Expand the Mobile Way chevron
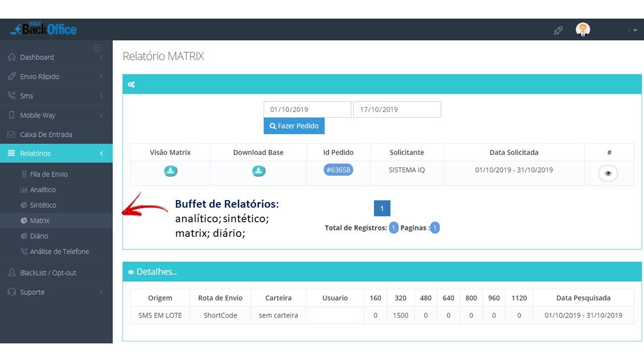 click(x=101, y=115)
